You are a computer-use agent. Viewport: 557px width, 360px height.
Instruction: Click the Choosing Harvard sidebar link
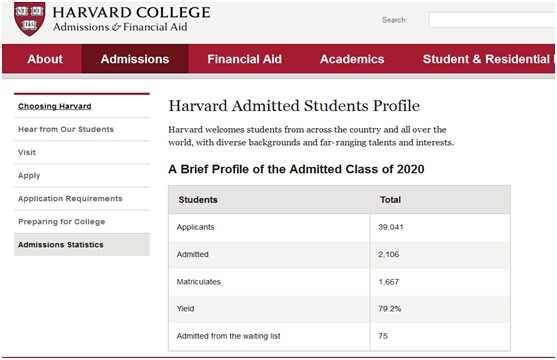point(55,106)
